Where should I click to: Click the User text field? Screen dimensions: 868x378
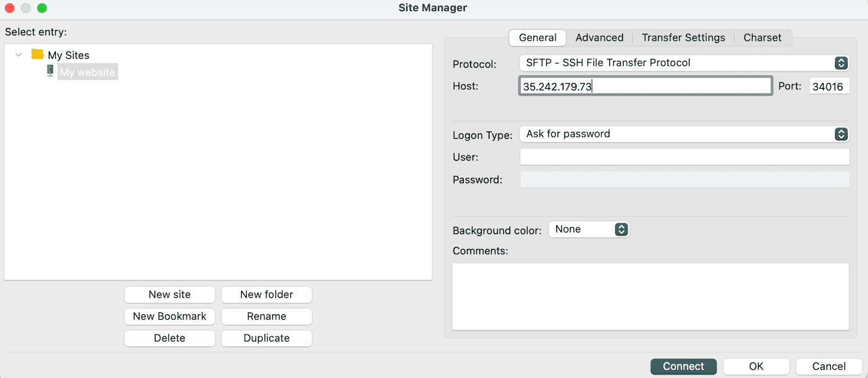click(x=684, y=157)
